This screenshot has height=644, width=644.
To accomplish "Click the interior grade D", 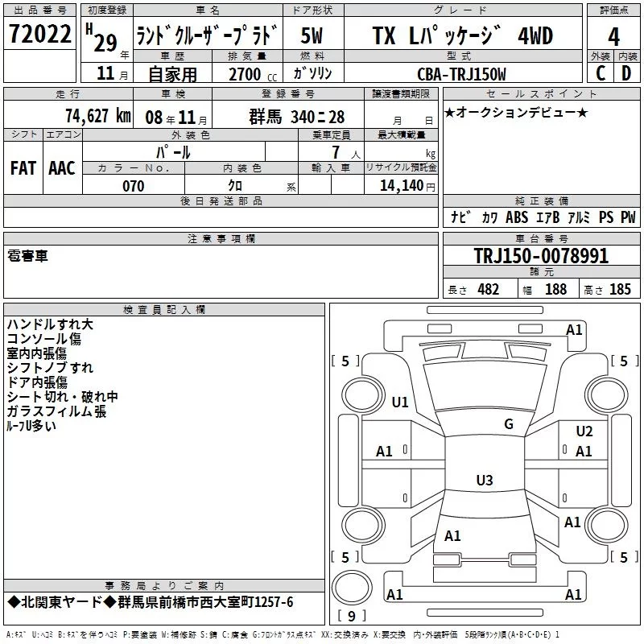I will tap(626, 73).
